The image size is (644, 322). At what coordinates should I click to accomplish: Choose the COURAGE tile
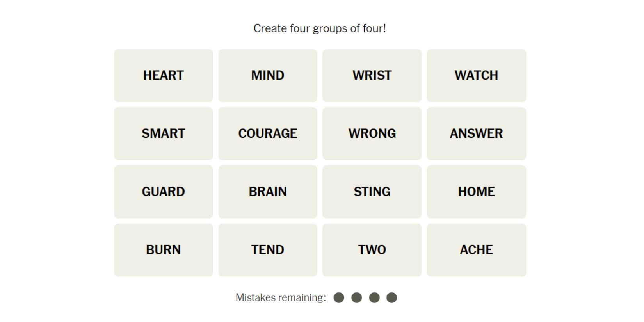(x=268, y=133)
